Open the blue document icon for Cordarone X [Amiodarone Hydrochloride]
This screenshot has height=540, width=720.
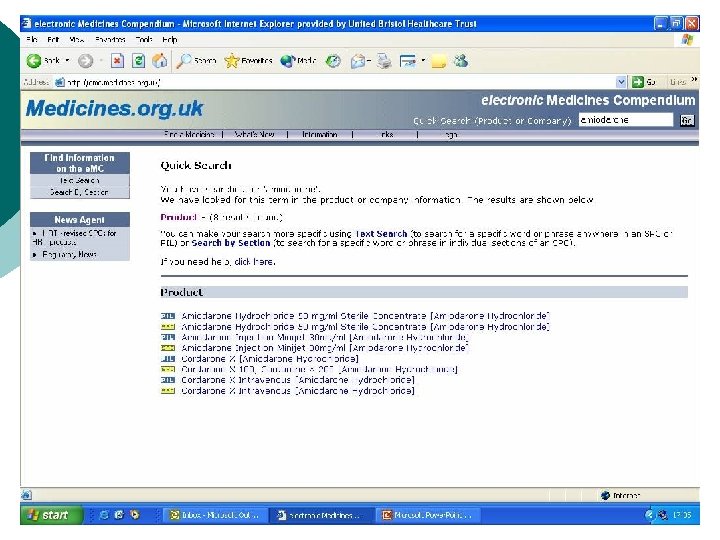(x=168, y=359)
